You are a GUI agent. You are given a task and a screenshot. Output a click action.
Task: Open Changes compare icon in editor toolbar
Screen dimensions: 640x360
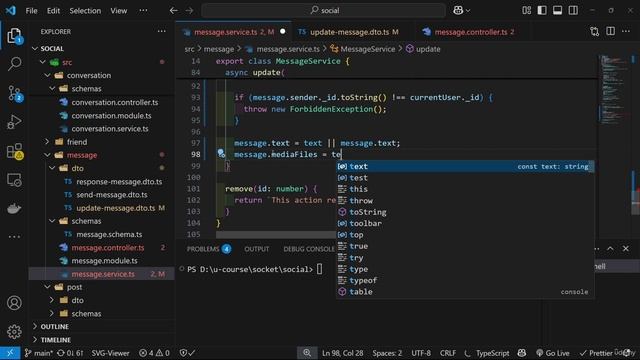tap(595, 32)
